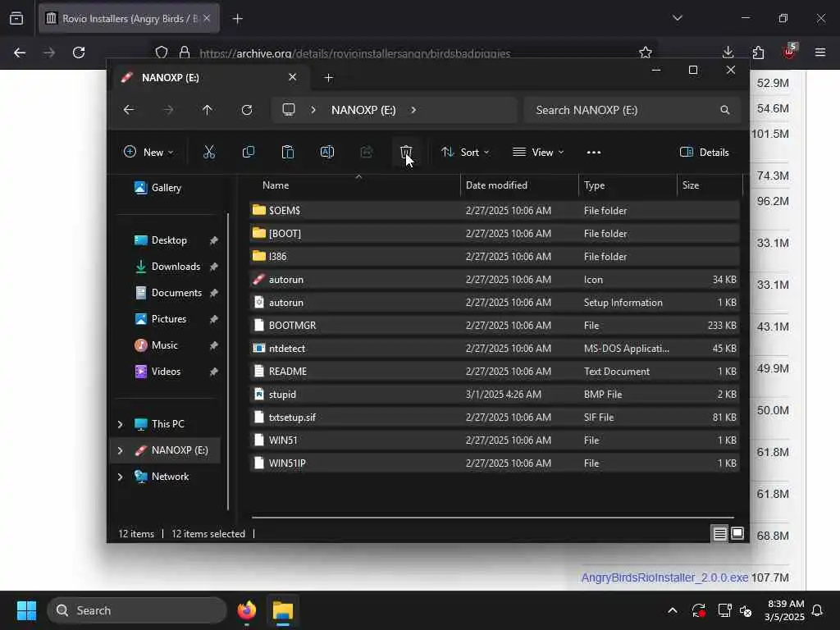Open Firefox view recent browsing icon
The height and width of the screenshot is (630, 840).
pyautogui.click(x=16, y=19)
